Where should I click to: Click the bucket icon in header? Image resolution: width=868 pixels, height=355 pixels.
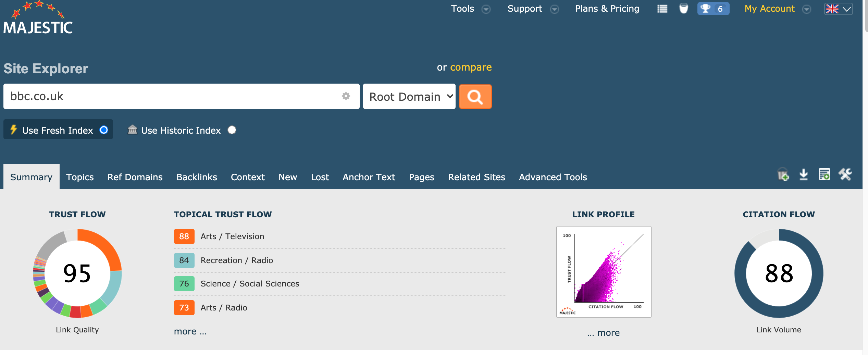click(683, 9)
